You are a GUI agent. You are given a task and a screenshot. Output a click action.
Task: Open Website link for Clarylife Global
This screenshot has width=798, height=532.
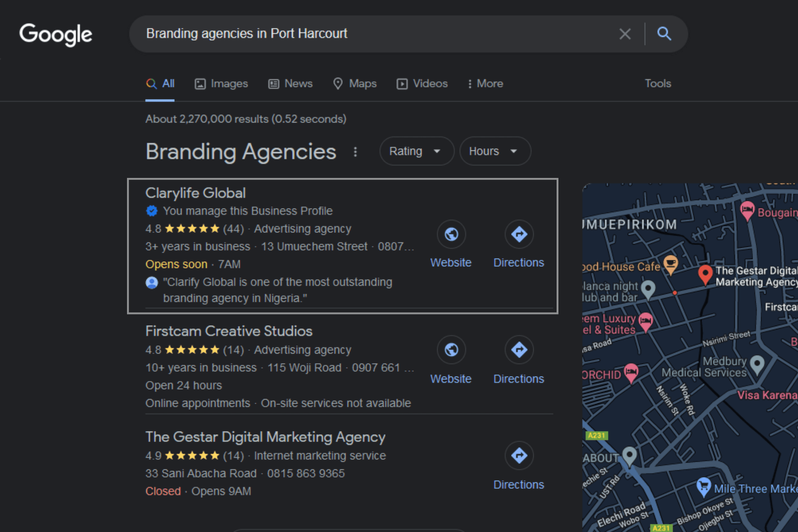point(451,263)
